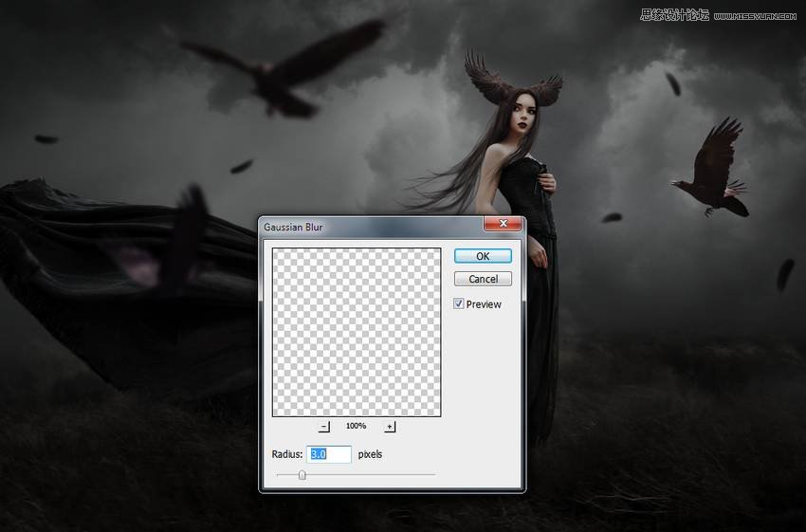
Task: Click the 100% zoom level label
Action: point(357,427)
